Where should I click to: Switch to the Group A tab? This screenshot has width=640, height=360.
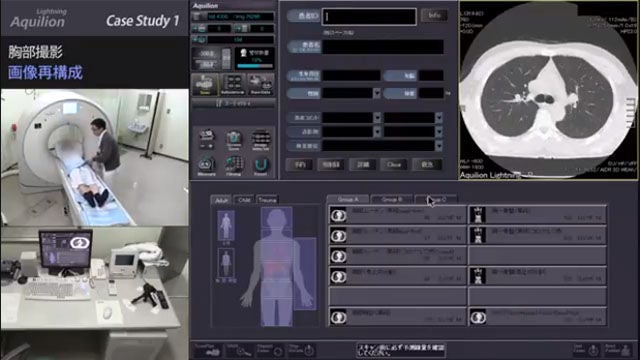click(348, 199)
